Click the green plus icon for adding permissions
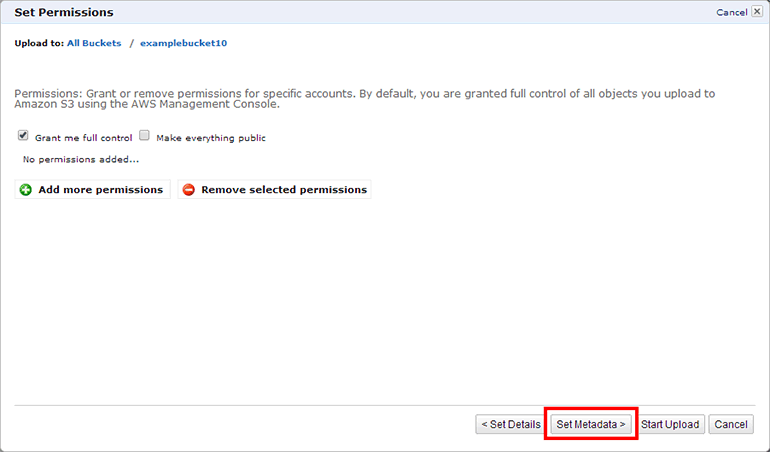This screenshot has height=452, width=770. pos(26,190)
